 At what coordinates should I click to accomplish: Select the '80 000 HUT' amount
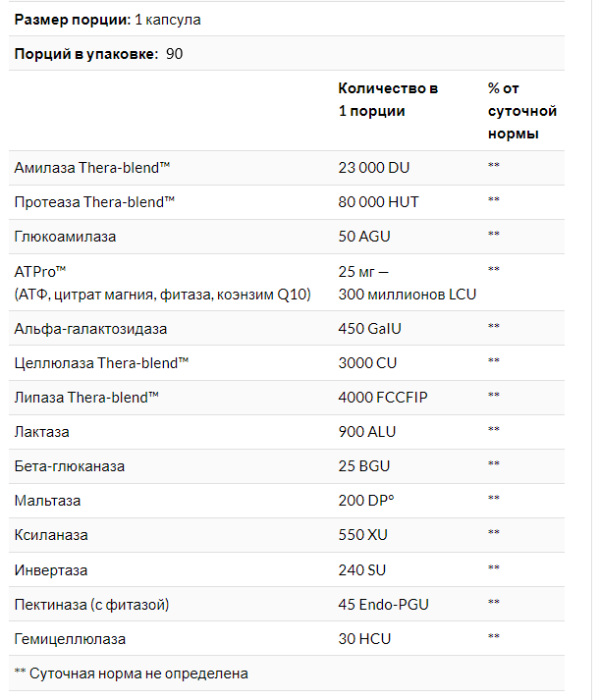[x=378, y=202]
